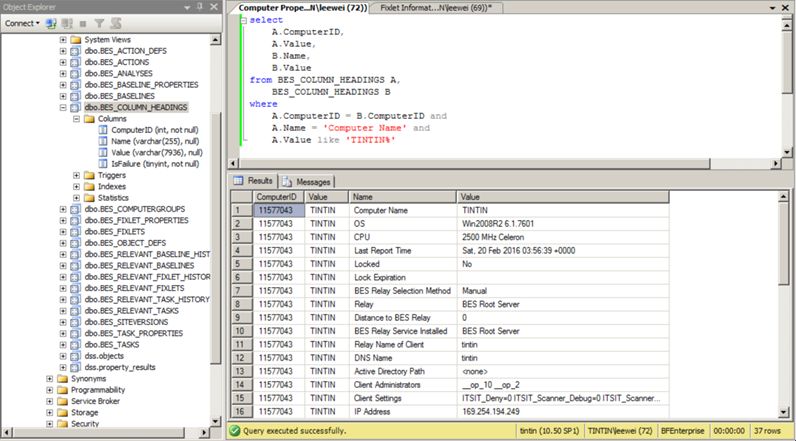796x441 pixels.
Task: Toggle auto-hide pin on Object Explorer
Action: (200, 7)
